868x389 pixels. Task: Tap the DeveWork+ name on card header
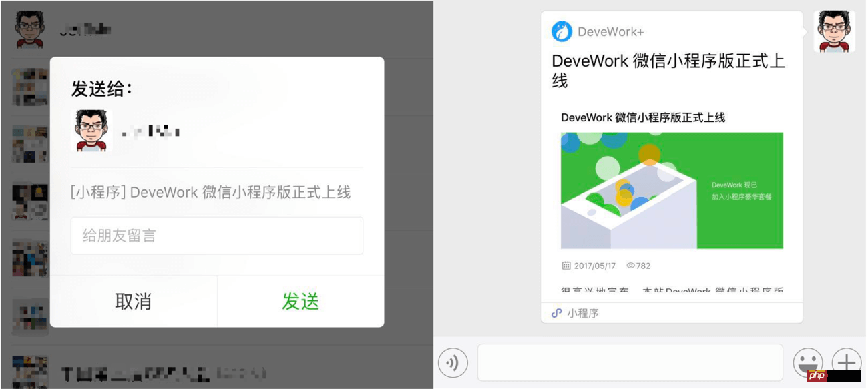(x=610, y=31)
